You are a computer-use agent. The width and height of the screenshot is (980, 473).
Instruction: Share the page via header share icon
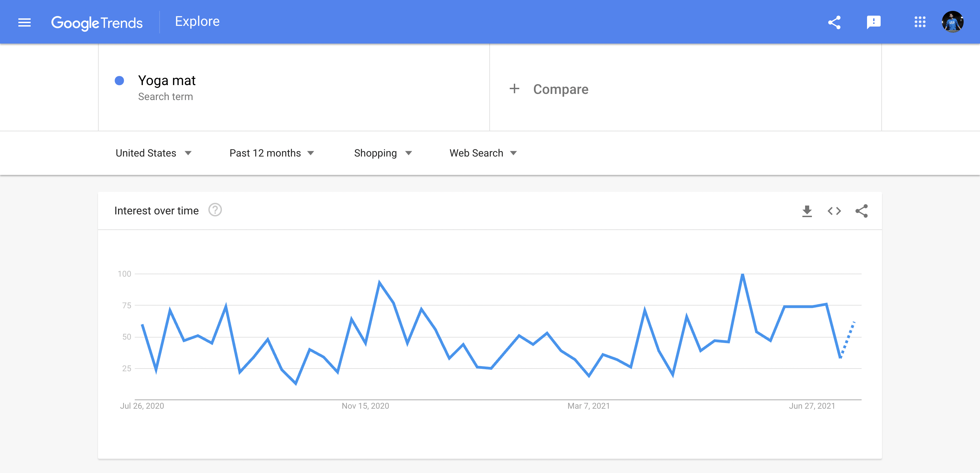coord(834,22)
